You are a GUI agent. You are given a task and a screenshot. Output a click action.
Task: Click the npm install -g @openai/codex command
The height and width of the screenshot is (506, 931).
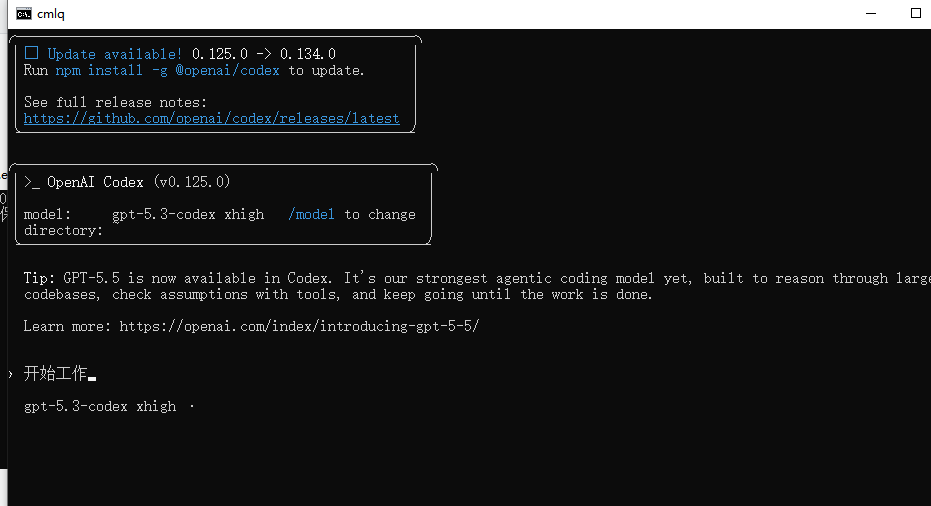tap(167, 71)
